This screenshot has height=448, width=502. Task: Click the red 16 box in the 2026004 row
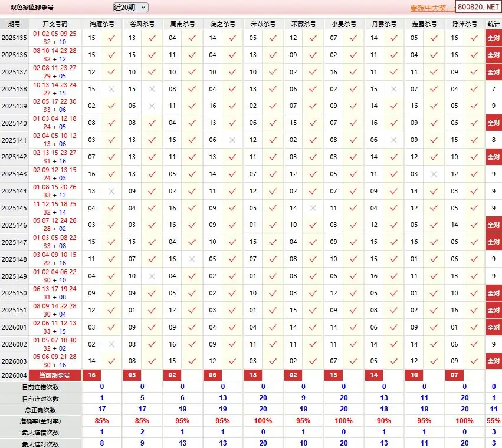point(91,375)
